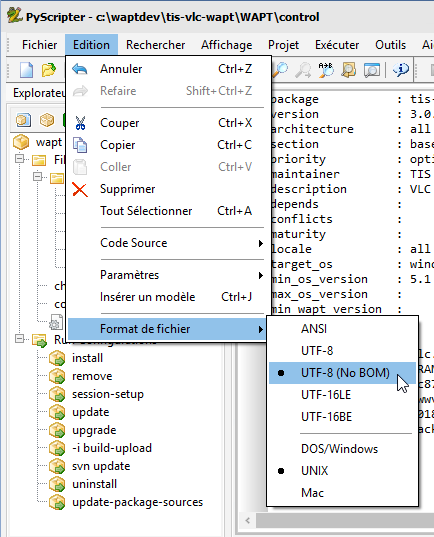Choose Mac line endings
The image size is (434, 537).
[343, 493]
